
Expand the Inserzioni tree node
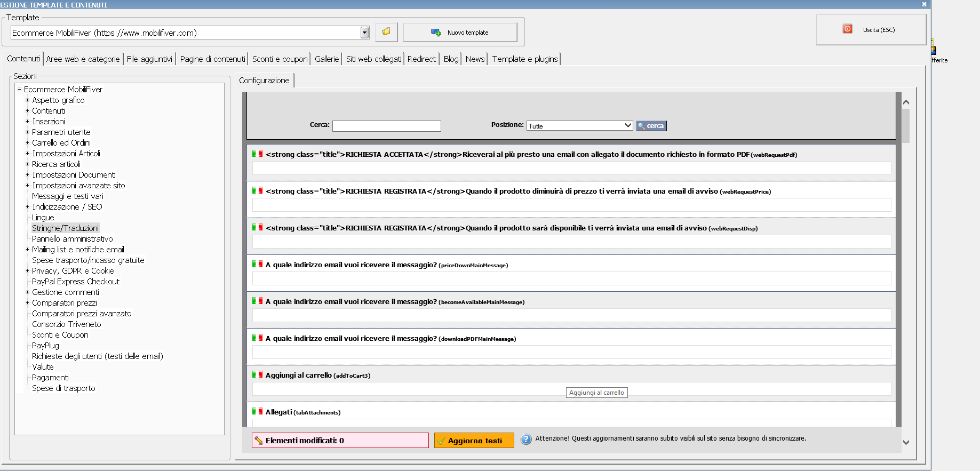tap(27, 122)
